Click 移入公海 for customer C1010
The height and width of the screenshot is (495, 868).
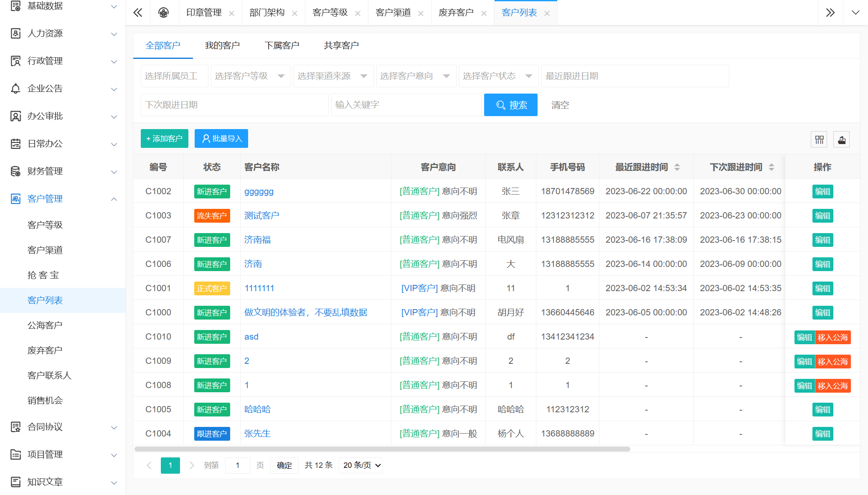[x=832, y=337]
